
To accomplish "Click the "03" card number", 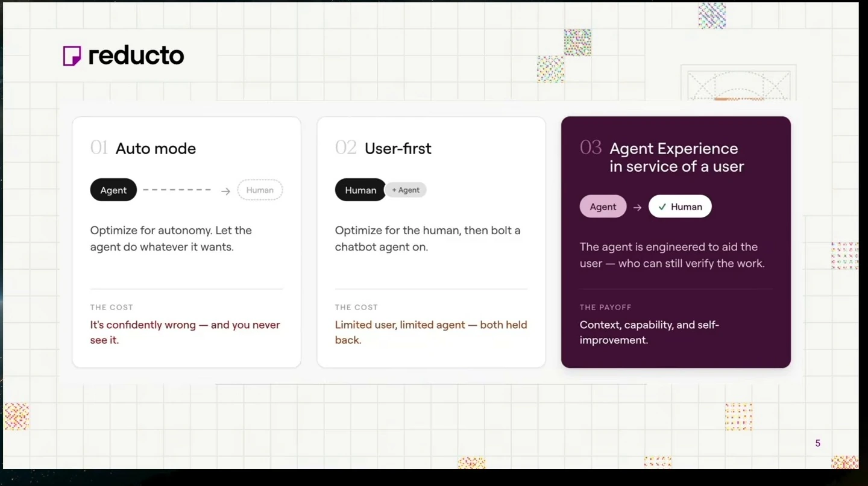I will [591, 148].
